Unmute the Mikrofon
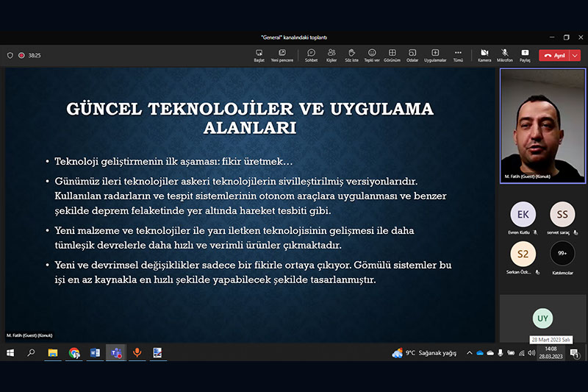Viewport: 588px width, 392px height. [x=505, y=54]
